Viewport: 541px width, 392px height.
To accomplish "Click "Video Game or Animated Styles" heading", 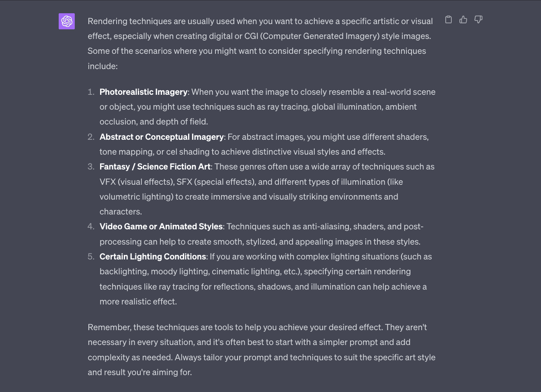I will pyautogui.click(x=161, y=227).
